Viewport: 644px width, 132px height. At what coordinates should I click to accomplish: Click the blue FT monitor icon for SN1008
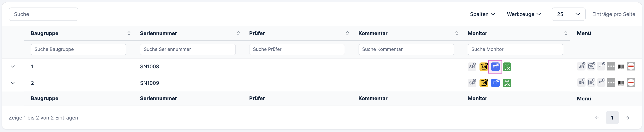[495, 67]
